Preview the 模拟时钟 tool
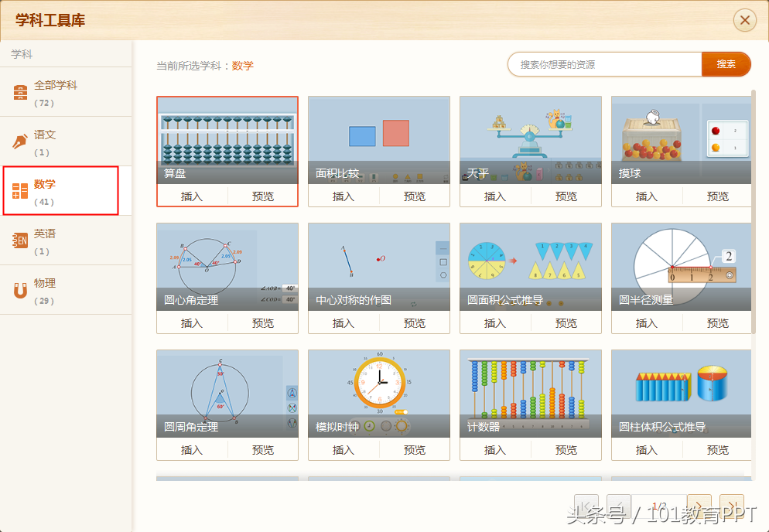The image size is (769, 532). pyautogui.click(x=415, y=449)
